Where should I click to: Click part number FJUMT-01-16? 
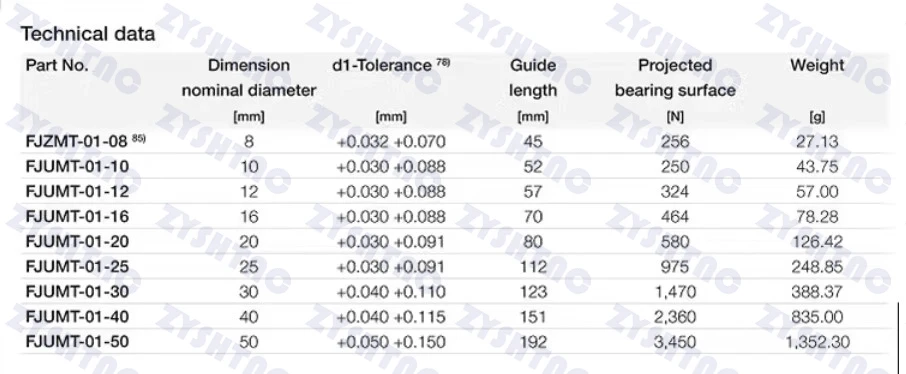(x=77, y=217)
